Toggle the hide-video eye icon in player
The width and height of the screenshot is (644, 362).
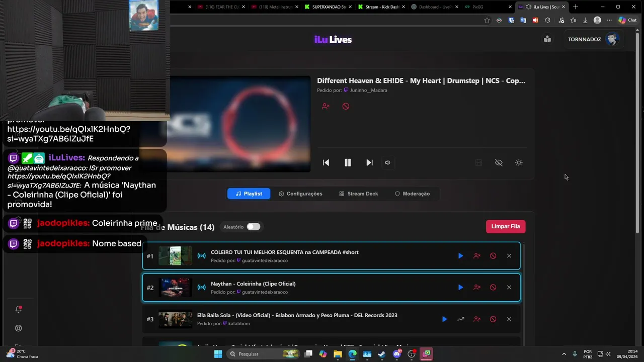tap(499, 162)
